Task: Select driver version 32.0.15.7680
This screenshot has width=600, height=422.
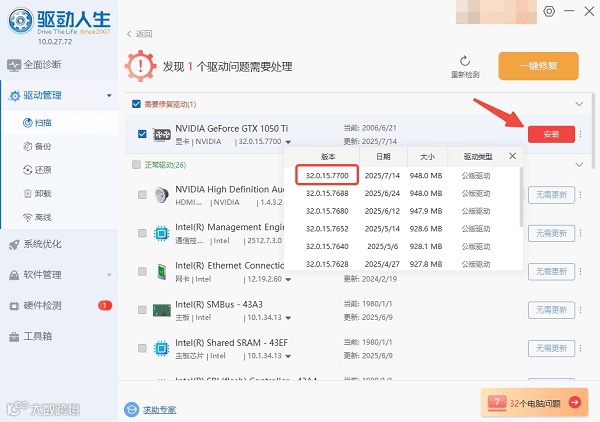Action: [327, 211]
